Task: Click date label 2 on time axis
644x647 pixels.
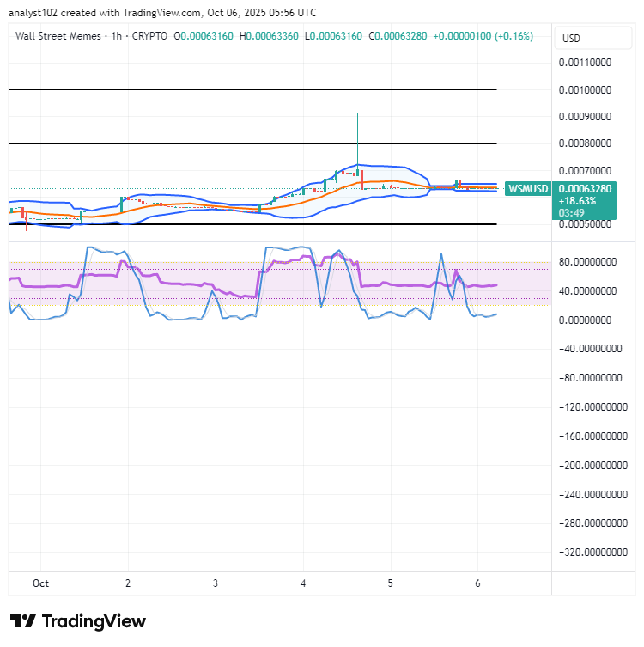Action: pyautogui.click(x=128, y=583)
